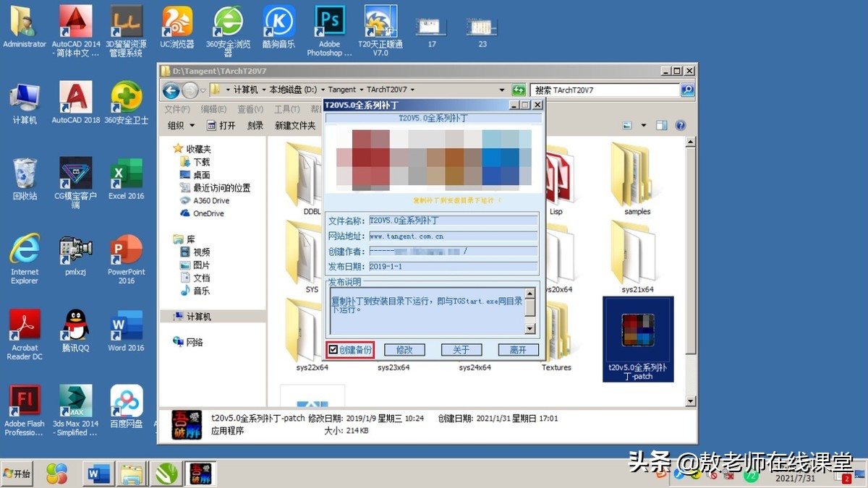Click the 离开 button to exit patcher
Image resolution: width=868 pixels, height=488 pixels.
tap(518, 349)
